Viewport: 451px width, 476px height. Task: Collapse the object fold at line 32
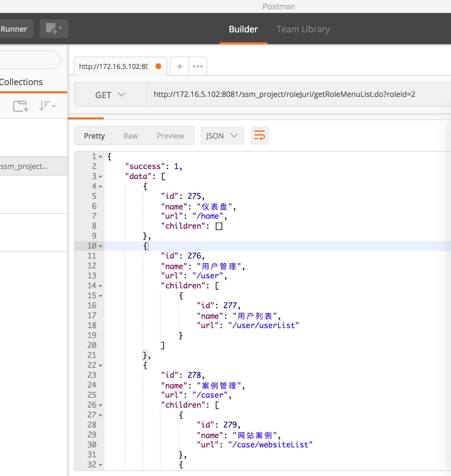tap(100, 465)
